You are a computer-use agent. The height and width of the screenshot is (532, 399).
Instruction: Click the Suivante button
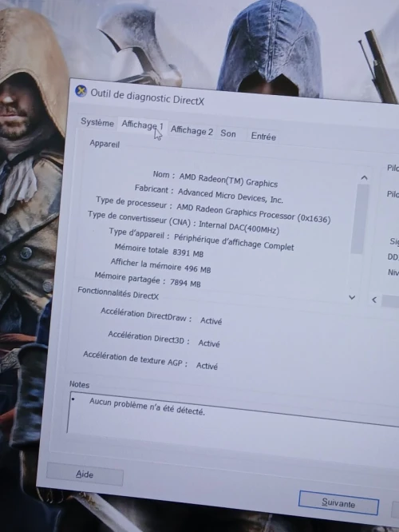click(338, 502)
